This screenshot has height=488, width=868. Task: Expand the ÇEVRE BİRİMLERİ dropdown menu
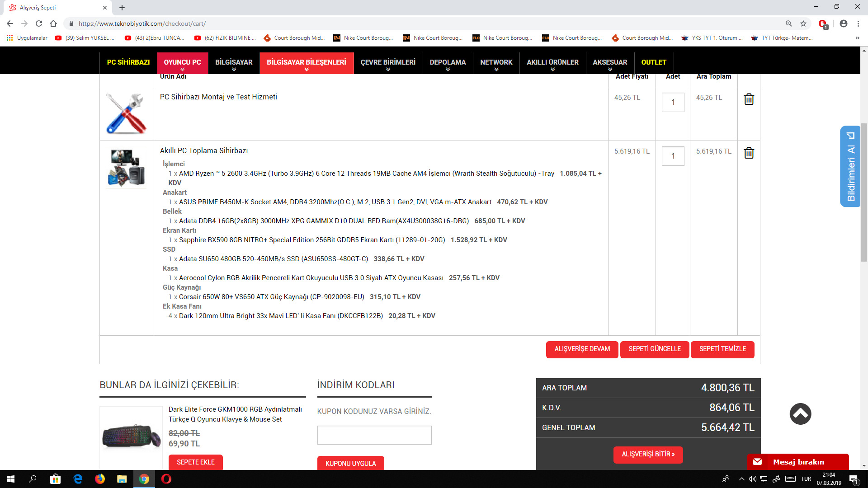tap(387, 63)
